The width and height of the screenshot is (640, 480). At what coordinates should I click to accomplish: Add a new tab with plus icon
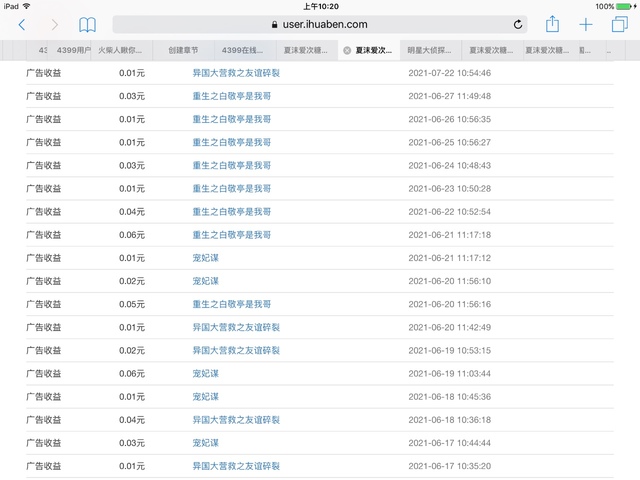point(586,24)
